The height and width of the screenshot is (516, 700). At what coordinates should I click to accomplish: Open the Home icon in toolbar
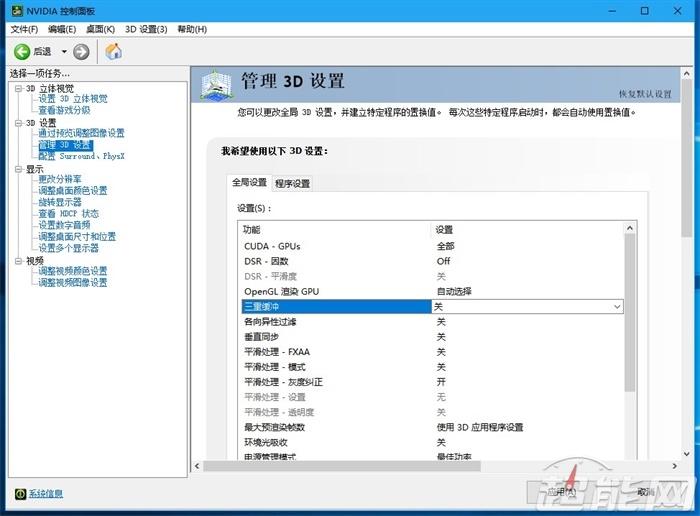coord(113,52)
